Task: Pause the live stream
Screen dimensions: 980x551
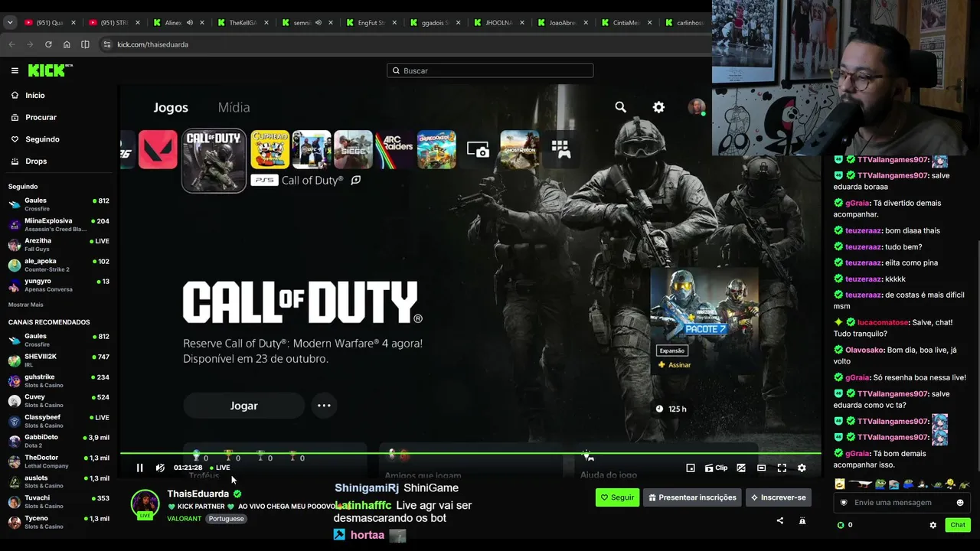Action: [x=139, y=468]
